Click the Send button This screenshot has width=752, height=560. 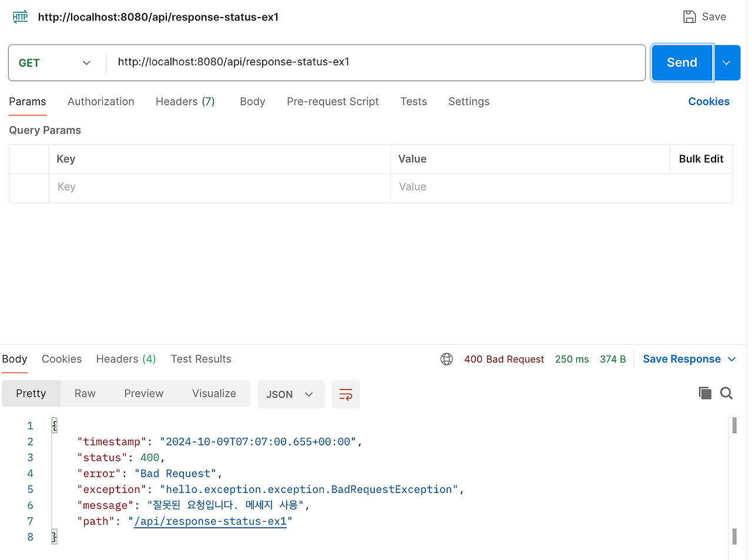click(681, 62)
